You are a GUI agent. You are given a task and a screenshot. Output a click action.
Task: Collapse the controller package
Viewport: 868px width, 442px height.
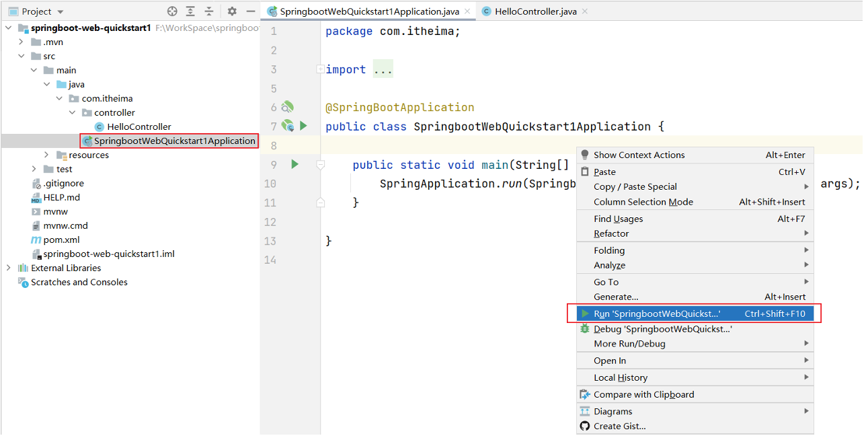(x=72, y=112)
